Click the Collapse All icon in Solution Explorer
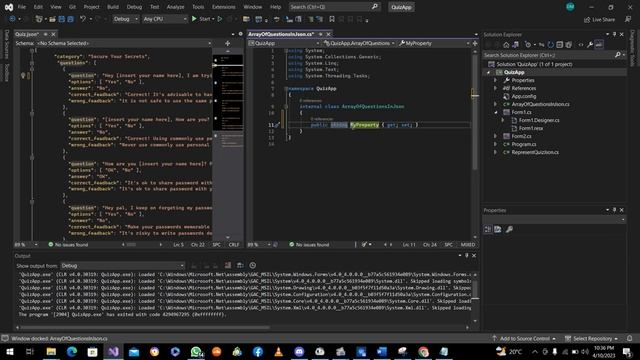Screen dimensions: 640x360 coord(560,45)
